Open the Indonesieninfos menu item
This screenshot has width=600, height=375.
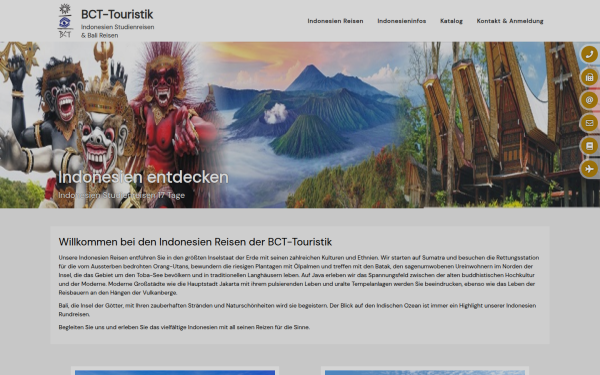coord(401,21)
